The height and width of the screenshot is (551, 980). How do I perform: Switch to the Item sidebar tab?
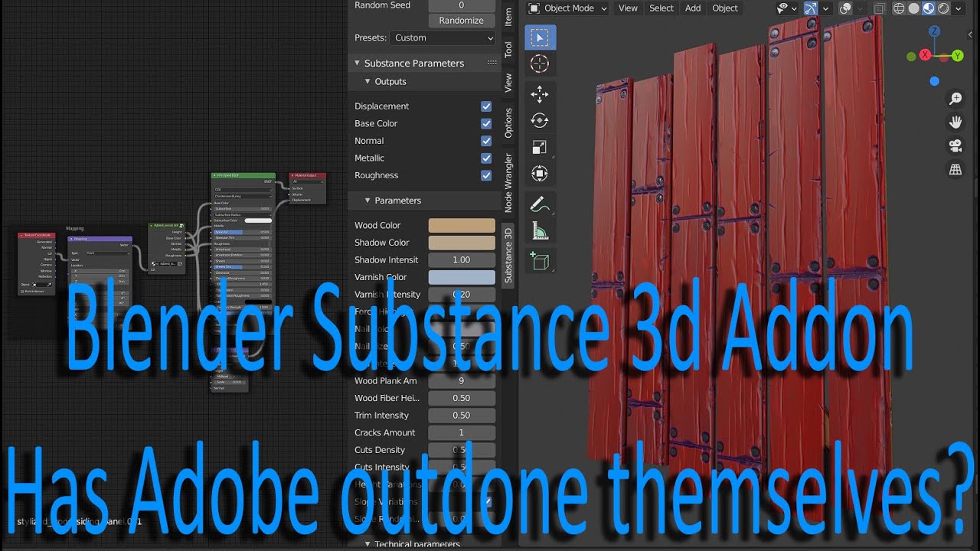[x=508, y=17]
